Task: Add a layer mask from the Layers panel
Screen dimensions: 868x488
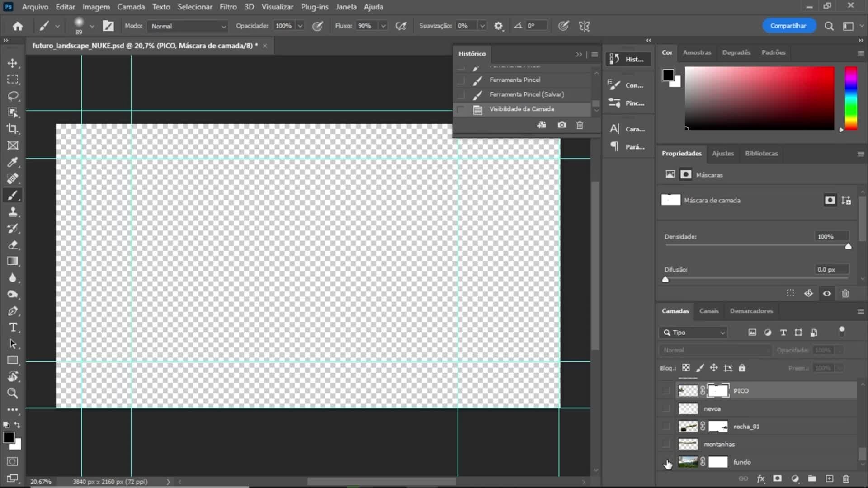Action: [777, 479]
